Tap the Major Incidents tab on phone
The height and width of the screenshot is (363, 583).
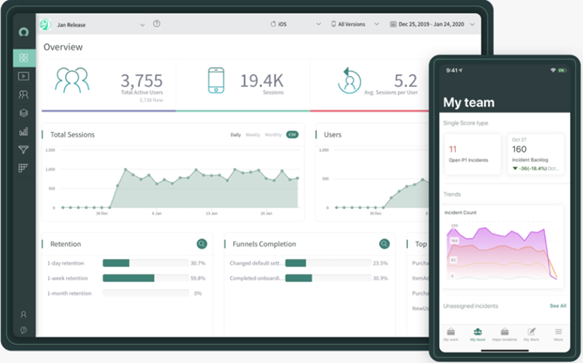point(505,334)
